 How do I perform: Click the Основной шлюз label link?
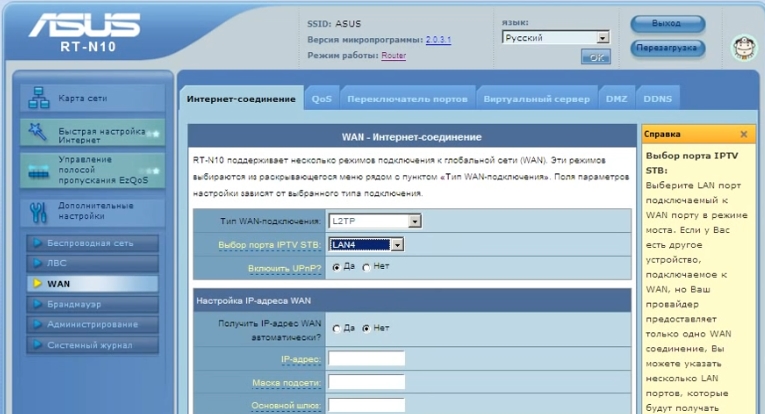(286, 405)
